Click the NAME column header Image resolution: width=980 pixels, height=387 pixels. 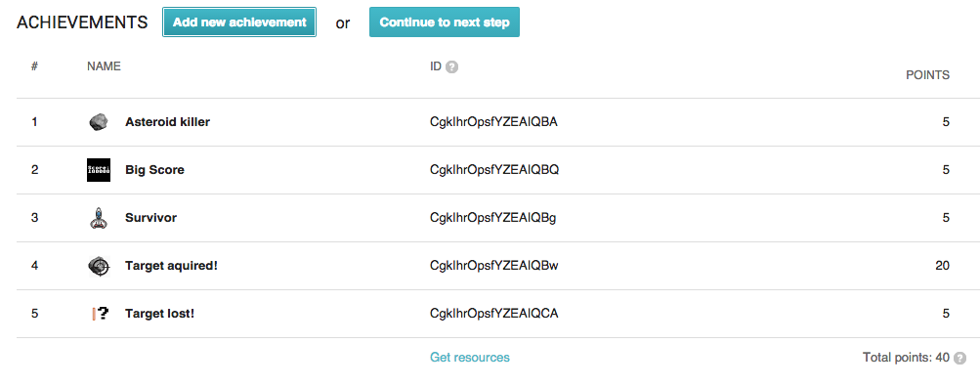pos(104,66)
